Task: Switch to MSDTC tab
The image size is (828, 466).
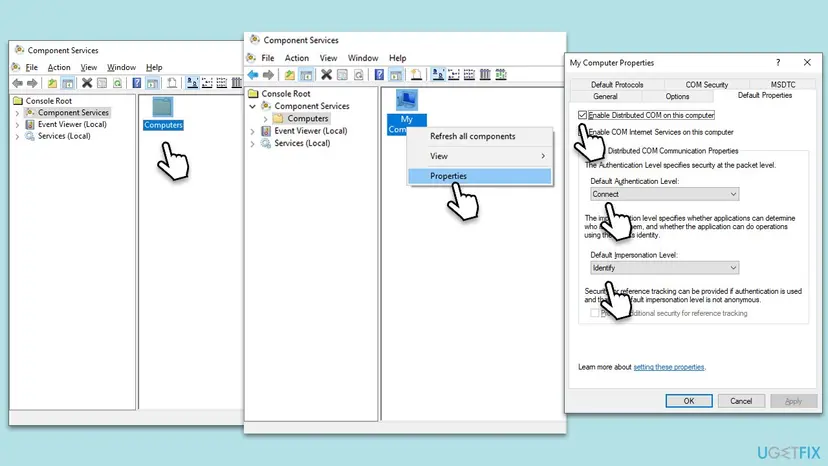Action: pos(783,85)
